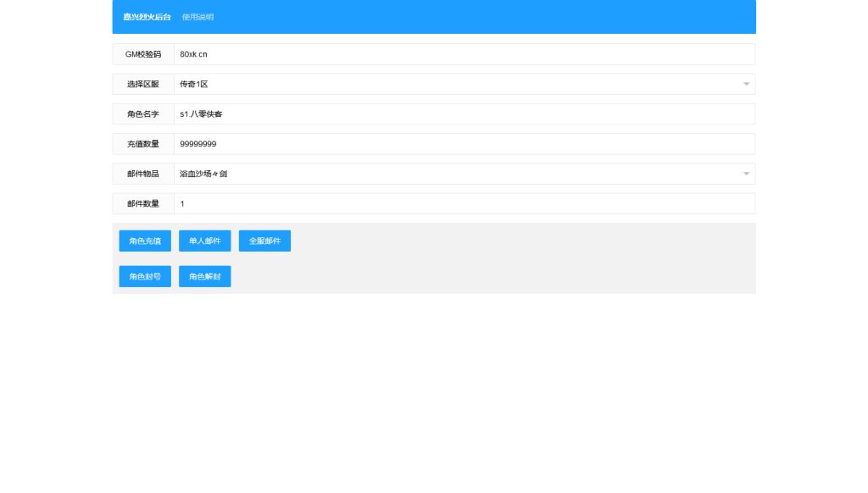This screenshot has width=868, height=493.
Task: Click the GM校验码 label
Action: pyautogui.click(x=143, y=54)
